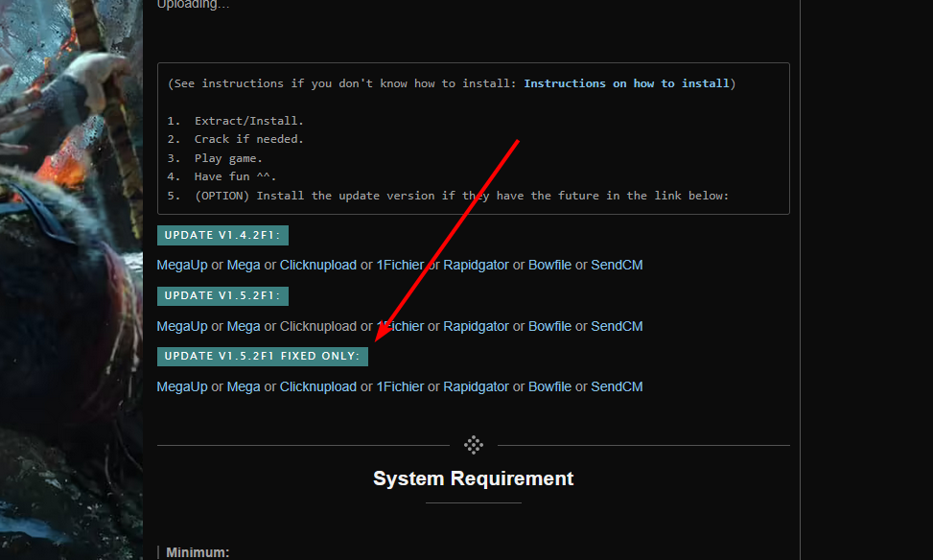Viewport: 933px width, 560px height.
Task: Open SendCM link under Update v1.4.2f1
Action: pos(617,265)
